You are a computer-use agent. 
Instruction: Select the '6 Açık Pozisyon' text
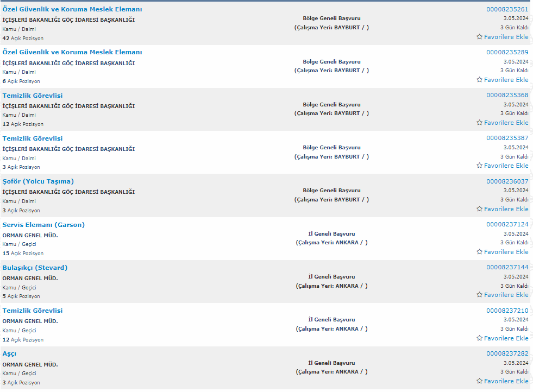click(x=21, y=81)
